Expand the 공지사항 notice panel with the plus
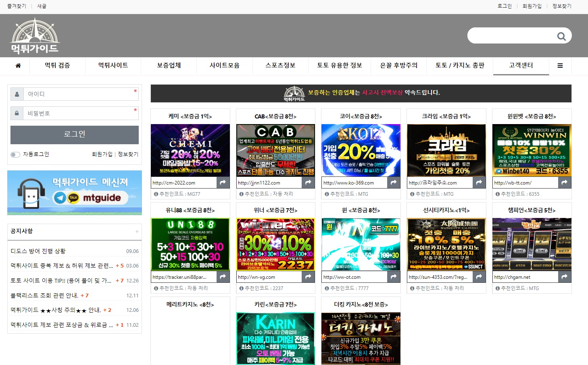Screen dimensions: 588x365 137,231
